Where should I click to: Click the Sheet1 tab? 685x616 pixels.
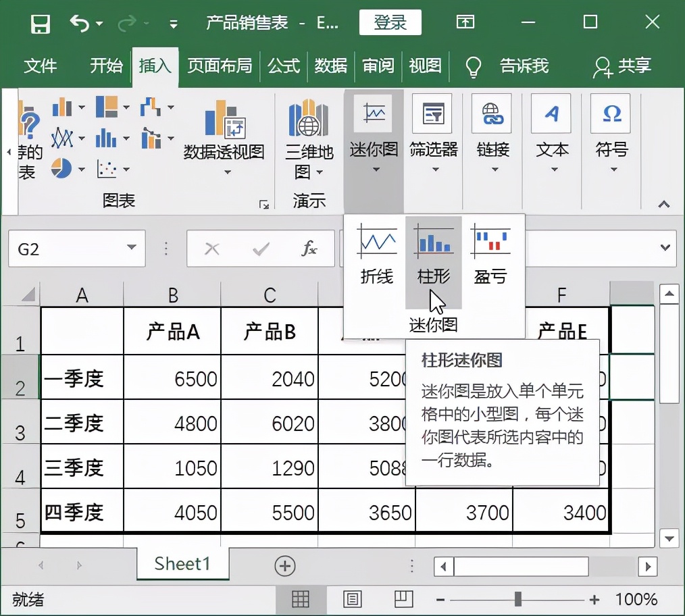click(x=182, y=564)
